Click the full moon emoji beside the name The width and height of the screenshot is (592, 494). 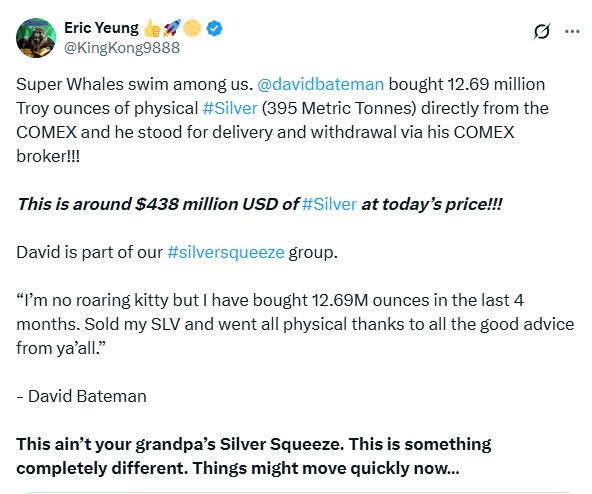tap(192, 28)
